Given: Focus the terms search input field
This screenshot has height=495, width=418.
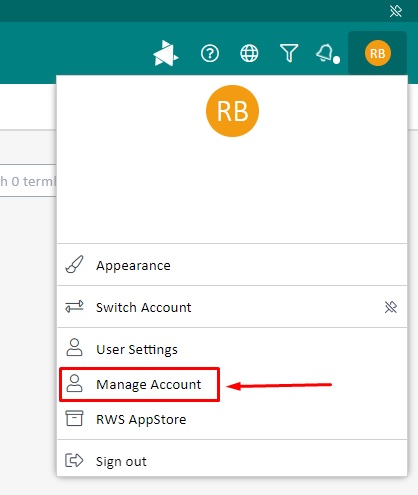Looking at the screenshot, I should tap(28, 181).
